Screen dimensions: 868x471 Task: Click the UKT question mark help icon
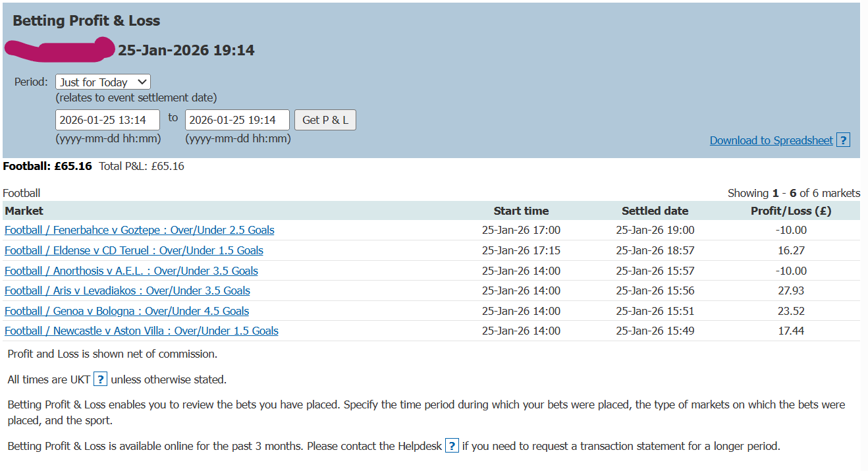[x=100, y=379]
